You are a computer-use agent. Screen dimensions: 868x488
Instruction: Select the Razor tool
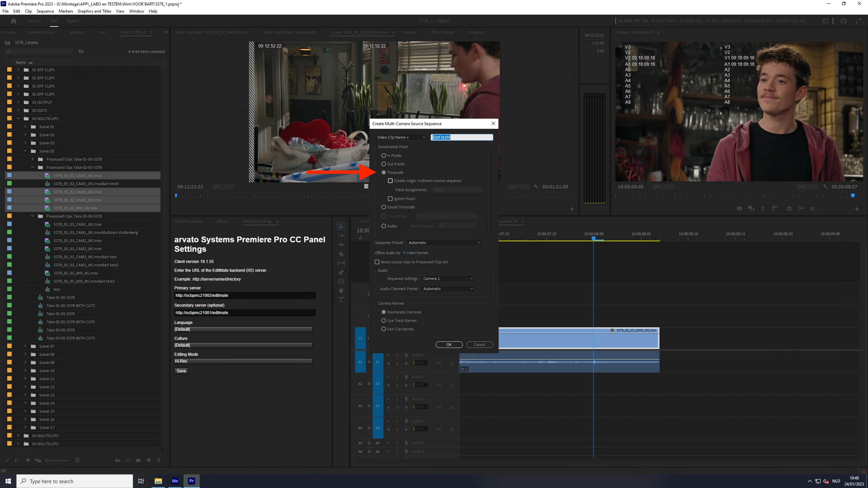341,254
